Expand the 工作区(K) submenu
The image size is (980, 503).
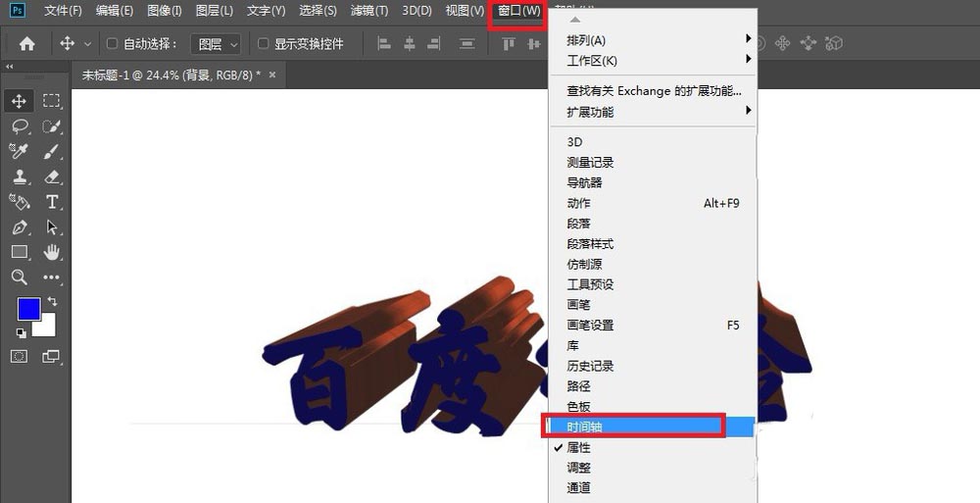point(652,61)
